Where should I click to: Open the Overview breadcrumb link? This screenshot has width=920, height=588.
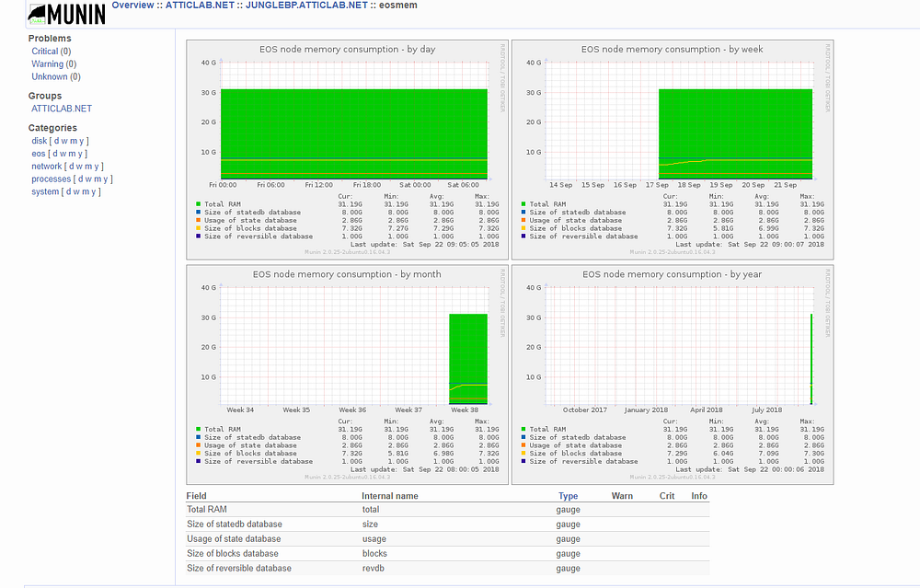[x=132, y=6]
